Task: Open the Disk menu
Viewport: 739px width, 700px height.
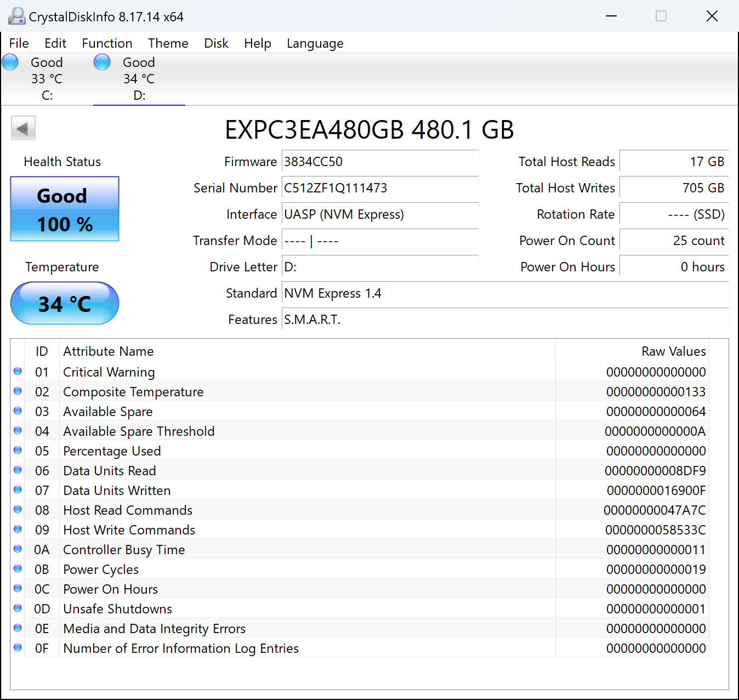Action: click(216, 43)
